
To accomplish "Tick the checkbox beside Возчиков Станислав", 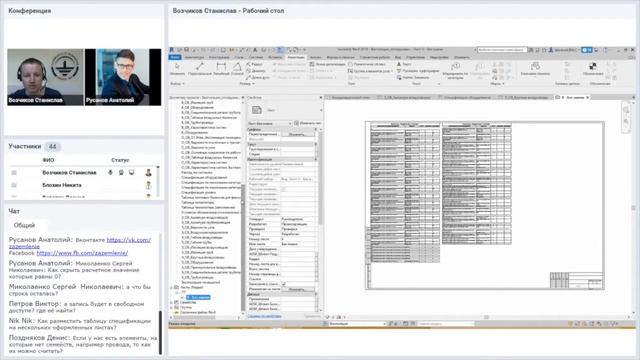I will [14, 173].
